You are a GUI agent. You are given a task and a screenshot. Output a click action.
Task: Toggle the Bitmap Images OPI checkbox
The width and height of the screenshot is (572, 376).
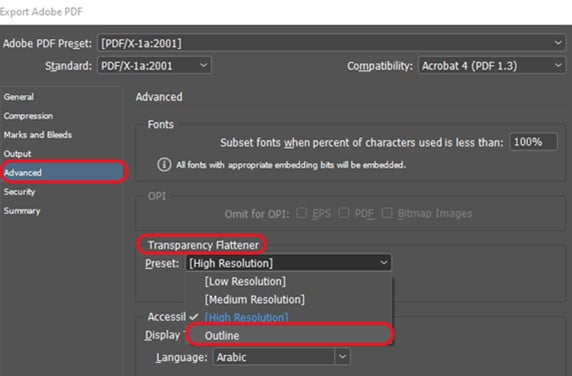387,213
